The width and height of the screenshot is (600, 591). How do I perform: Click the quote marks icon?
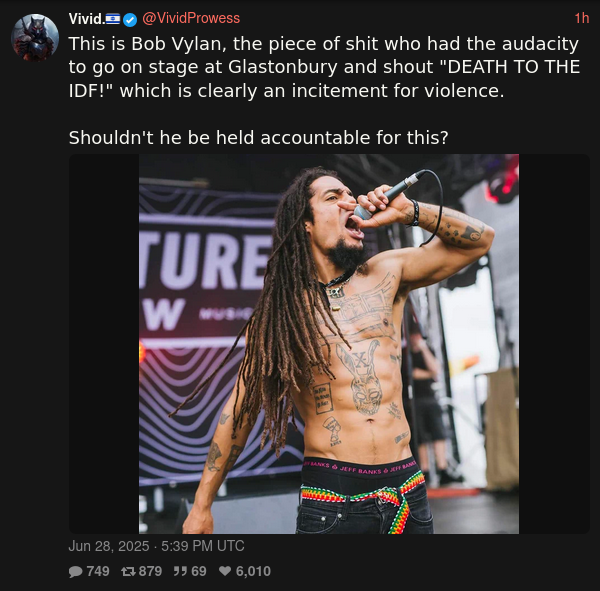pyautogui.click(x=180, y=571)
